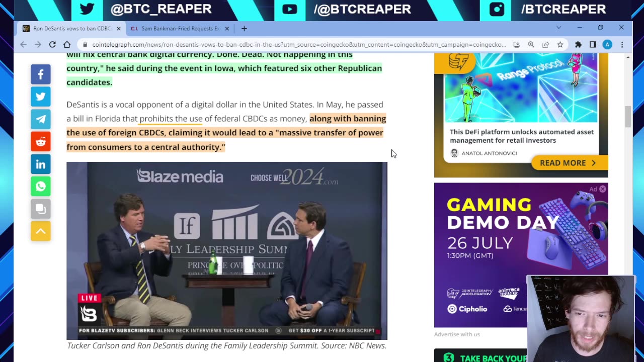This screenshot has width=644, height=362.
Task: Open the 'prohibits the use' link
Action: (171, 119)
